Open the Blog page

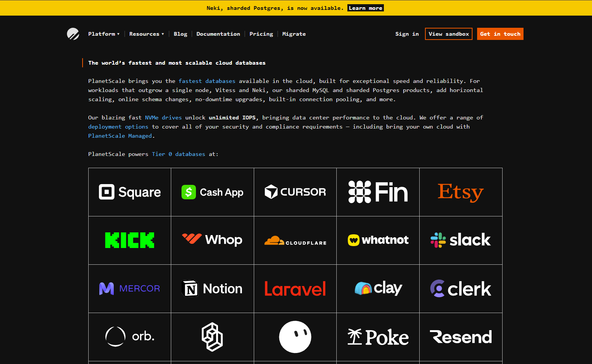[180, 34]
